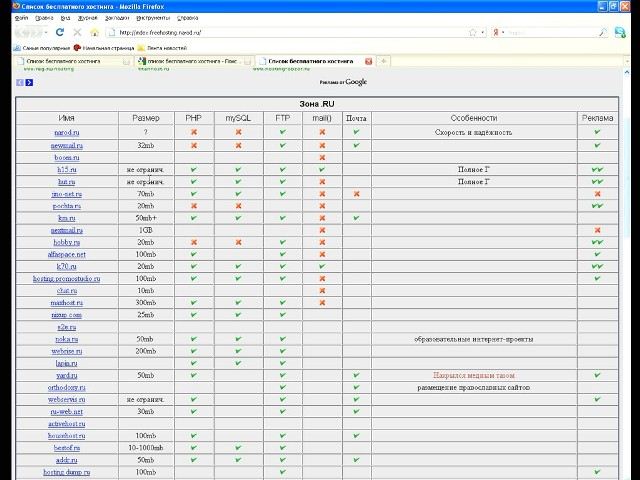Click the Почта red cross in the 70mb row
640x480 pixels.
[356, 194]
